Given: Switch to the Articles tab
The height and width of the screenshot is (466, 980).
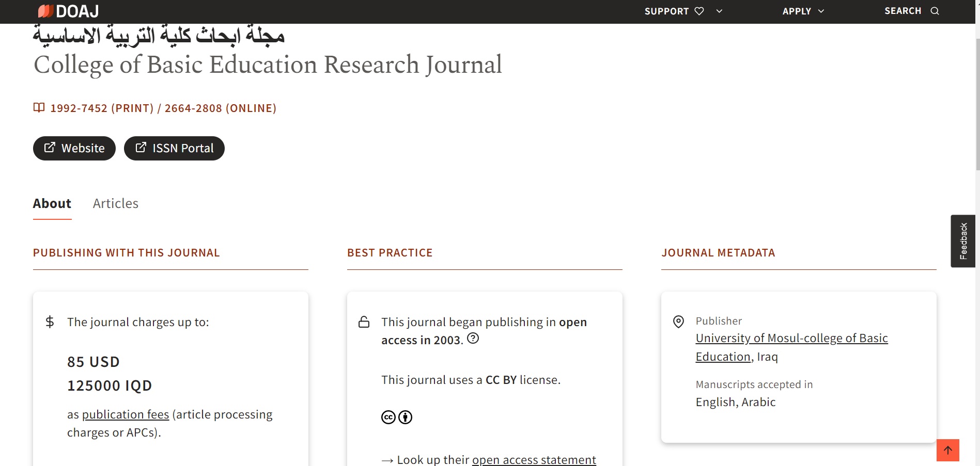Looking at the screenshot, I should [116, 203].
